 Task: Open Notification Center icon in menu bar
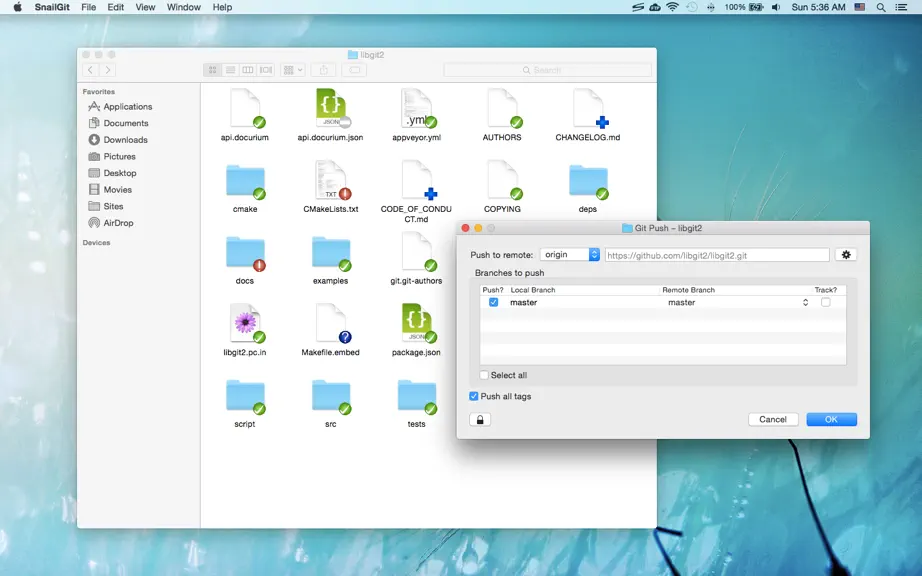(x=901, y=7)
